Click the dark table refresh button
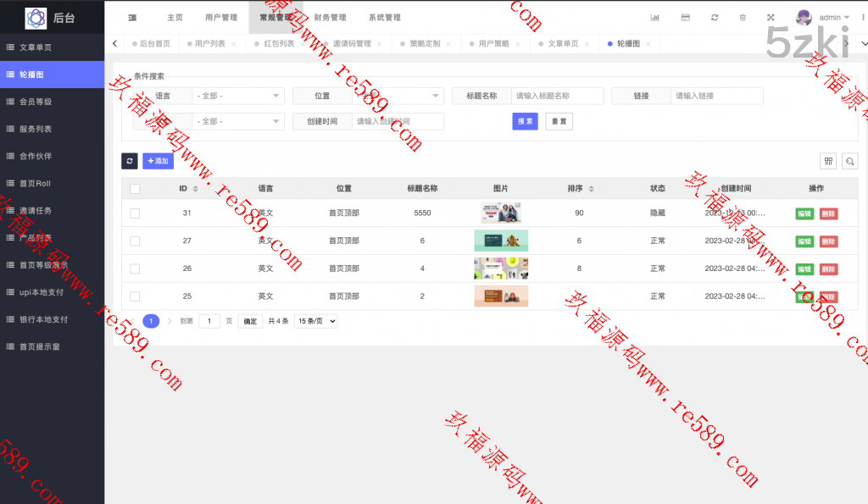 click(x=130, y=161)
